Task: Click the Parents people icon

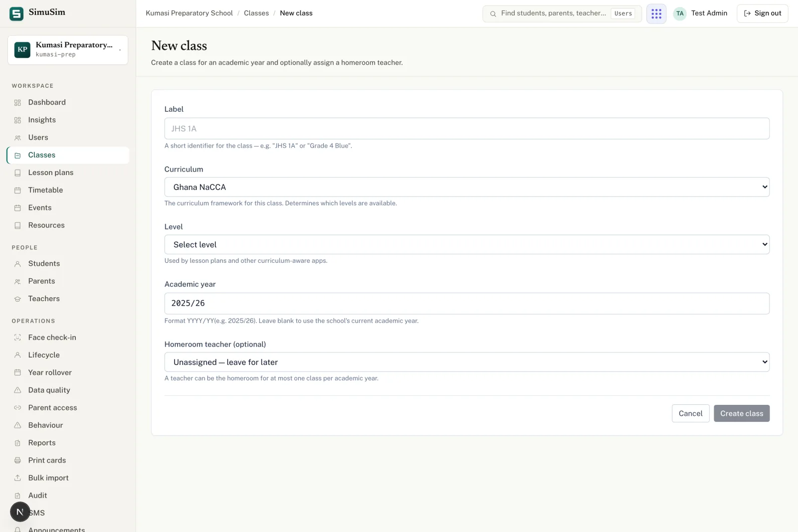Action: click(17, 282)
